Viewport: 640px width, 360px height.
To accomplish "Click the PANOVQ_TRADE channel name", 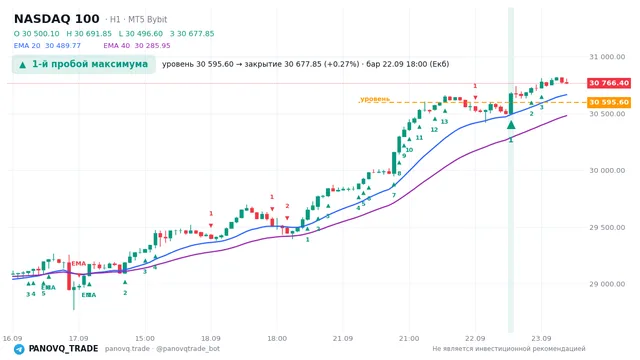I will (63, 349).
